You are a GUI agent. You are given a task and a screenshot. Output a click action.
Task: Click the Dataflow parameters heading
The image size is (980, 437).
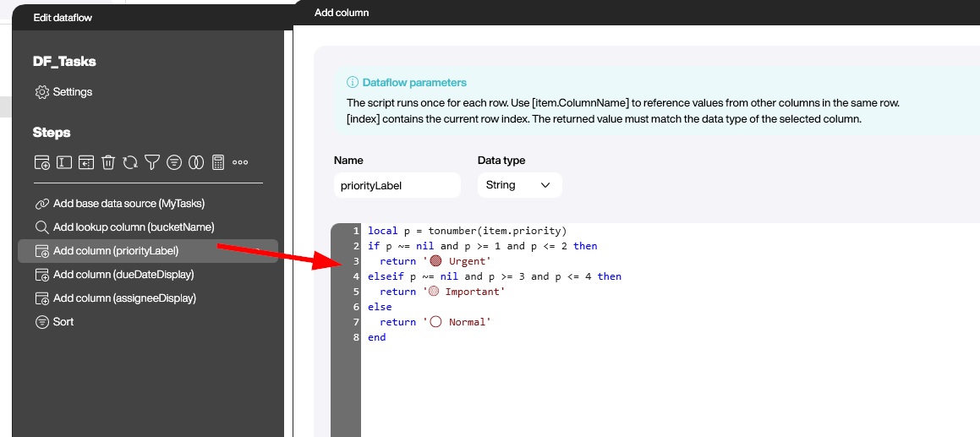pyautogui.click(x=414, y=83)
